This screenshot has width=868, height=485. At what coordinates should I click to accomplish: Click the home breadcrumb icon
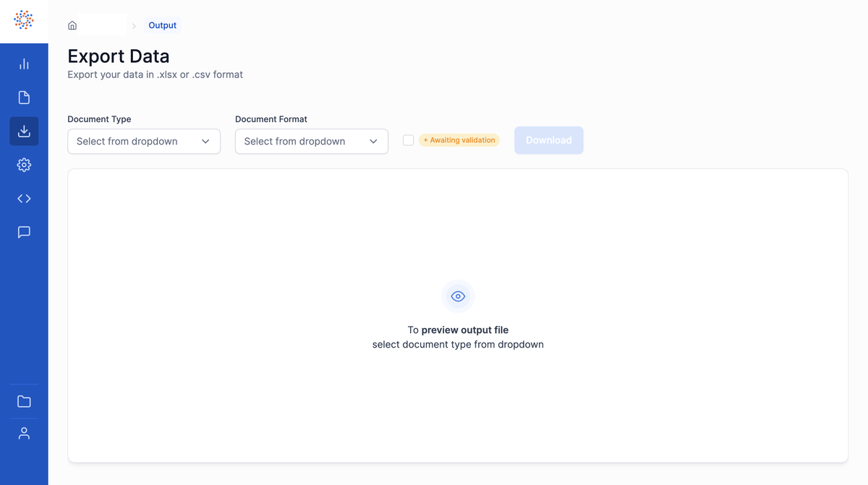coord(72,25)
